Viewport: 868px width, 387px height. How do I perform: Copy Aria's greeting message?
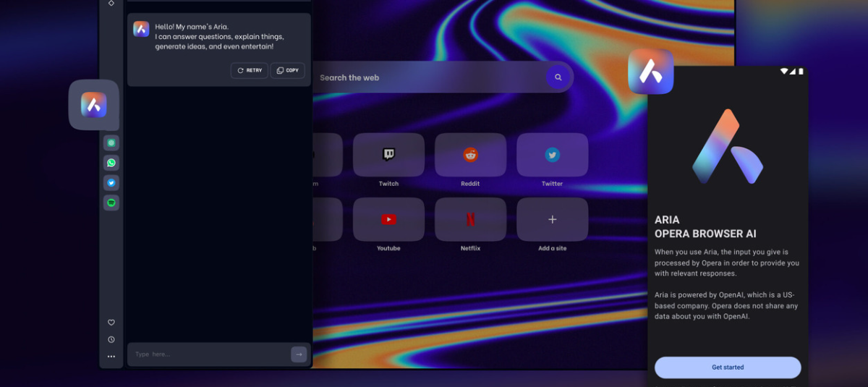[287, 70]
